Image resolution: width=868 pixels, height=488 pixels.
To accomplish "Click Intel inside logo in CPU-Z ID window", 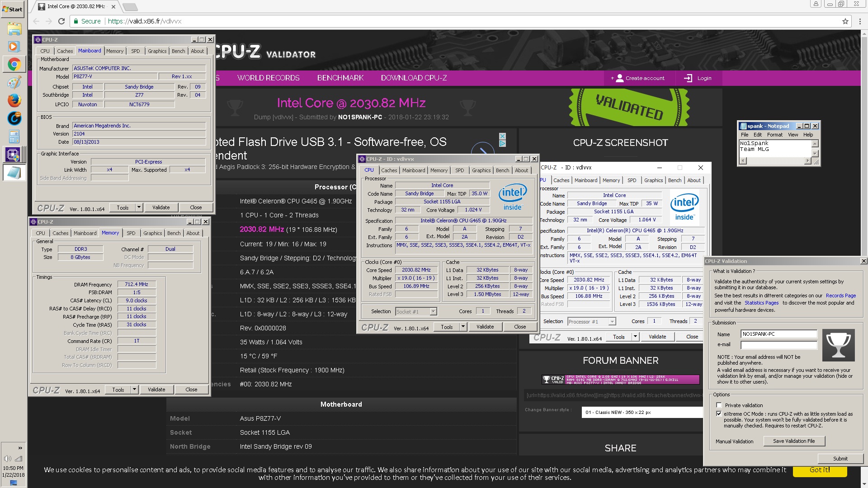I will click(513, 197).
